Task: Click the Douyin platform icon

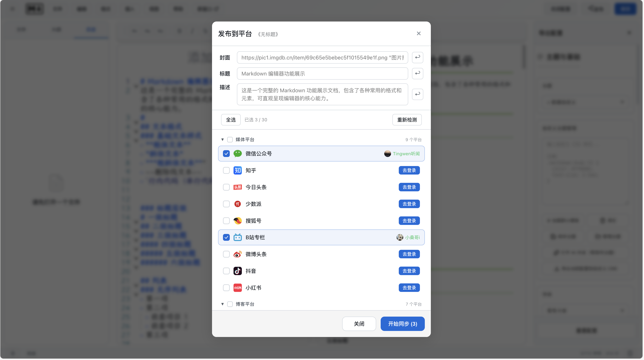Action: pos(237,271)
